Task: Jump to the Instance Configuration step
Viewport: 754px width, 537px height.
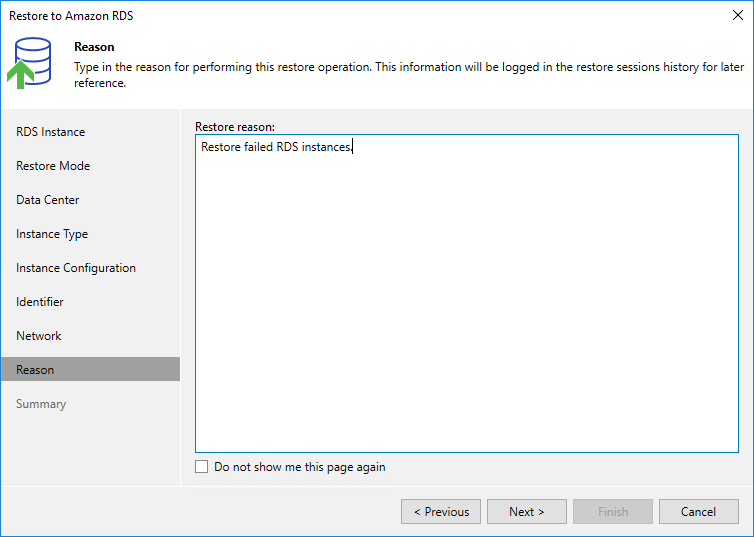Action: pyautogui.click(x=76, y=268)
